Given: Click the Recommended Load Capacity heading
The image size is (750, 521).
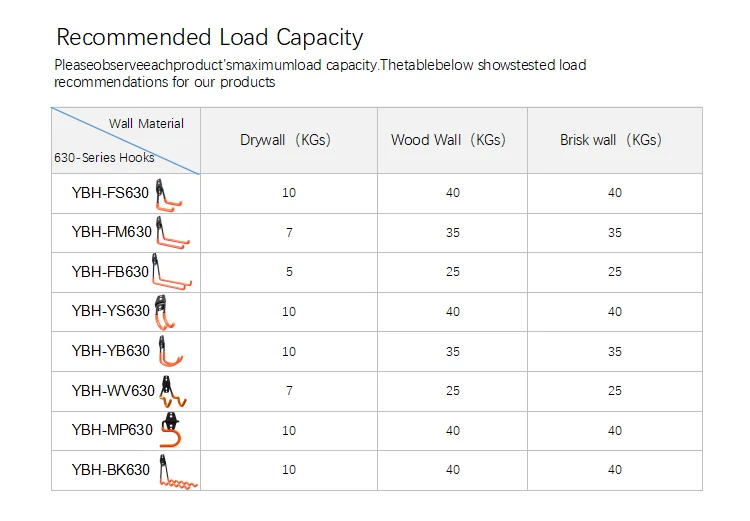Looking at the screenshot, I should point(209,38).
